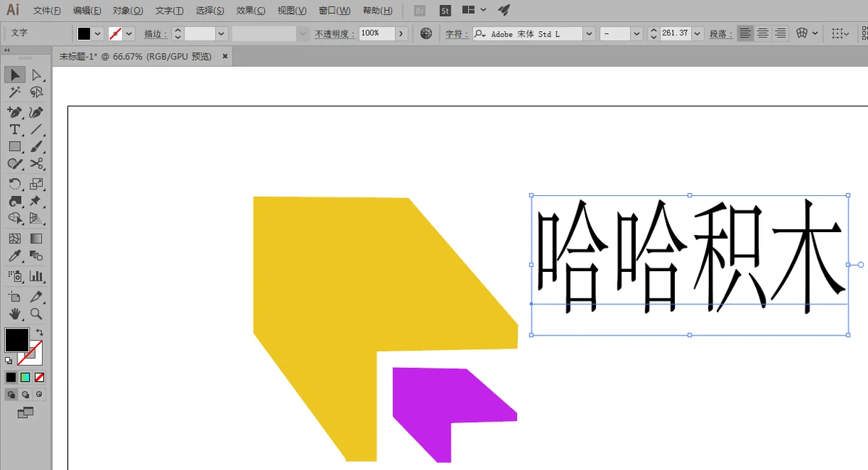Choose the Zoom tool

click(x=36, y=314)
